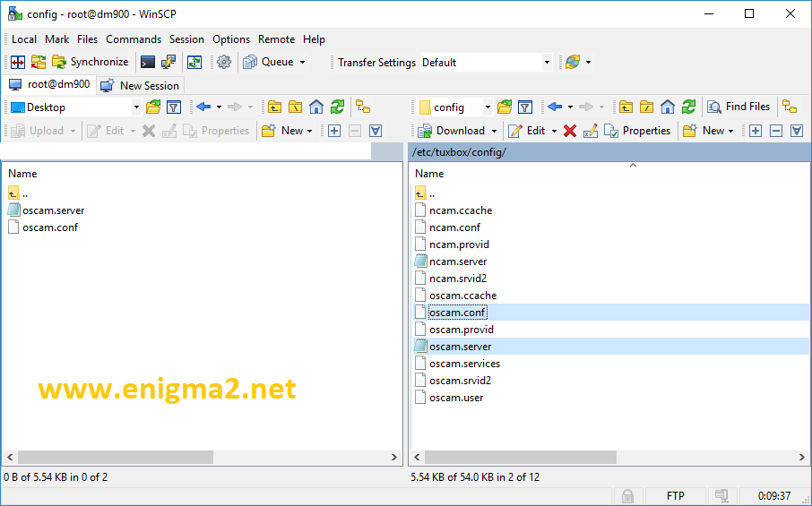Open session in PuTTY icon
This screenshot has height=506, width=812.
tap(168, 62)
